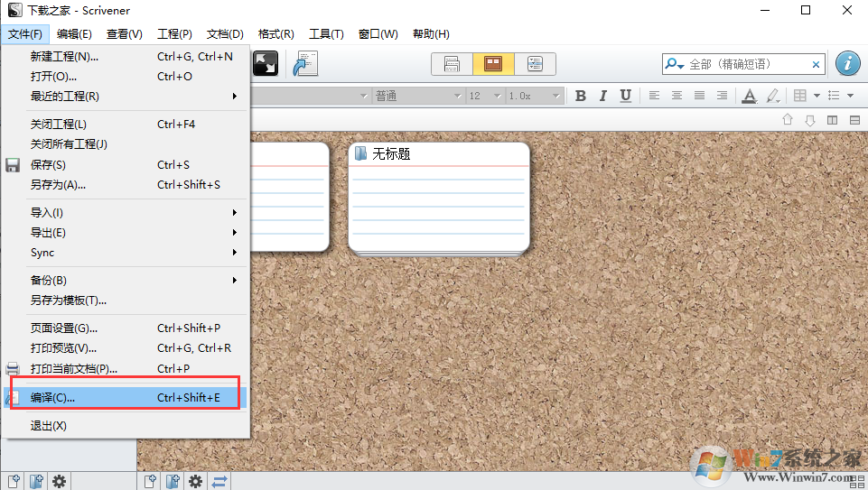868x490 pixels.
Task: Clear the search field with the X
Action: 816,65
